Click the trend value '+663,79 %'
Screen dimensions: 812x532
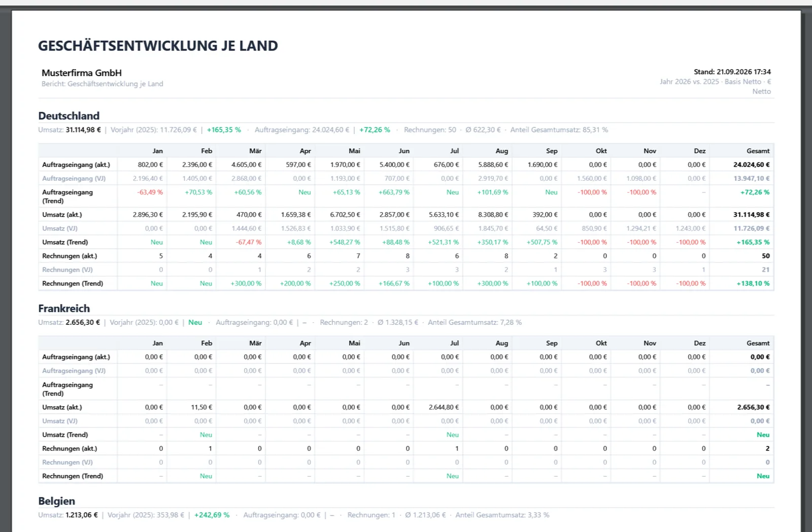[x=394, y=192]
